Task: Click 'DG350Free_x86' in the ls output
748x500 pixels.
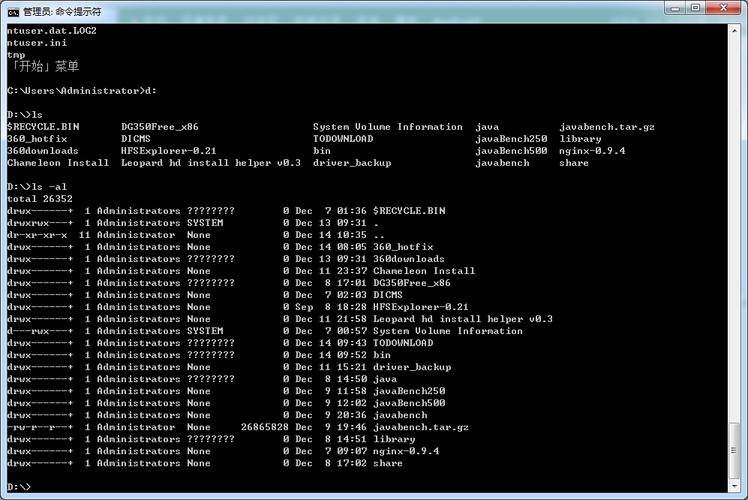Action: tap(159, 127)
